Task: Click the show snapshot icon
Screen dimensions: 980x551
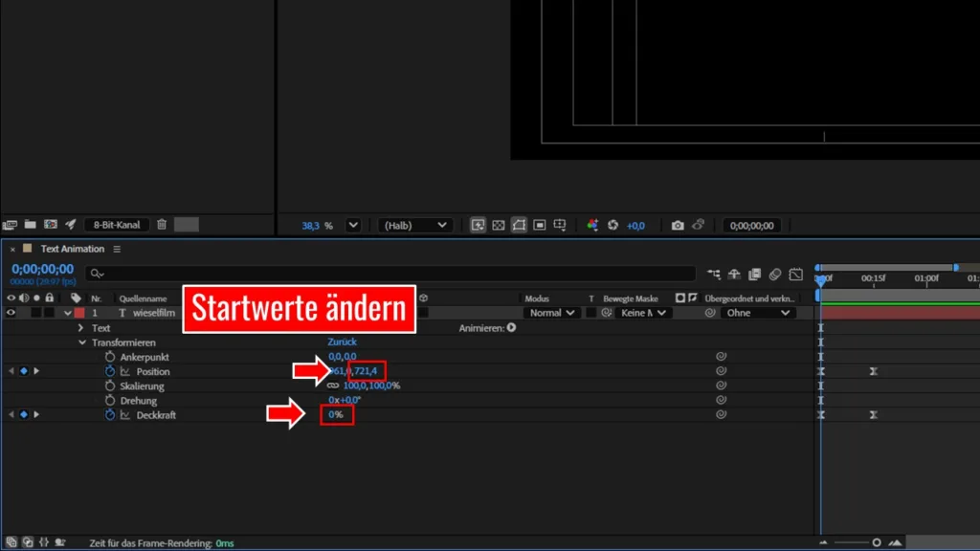Action: pyautogui.click(x=698, y=225)
